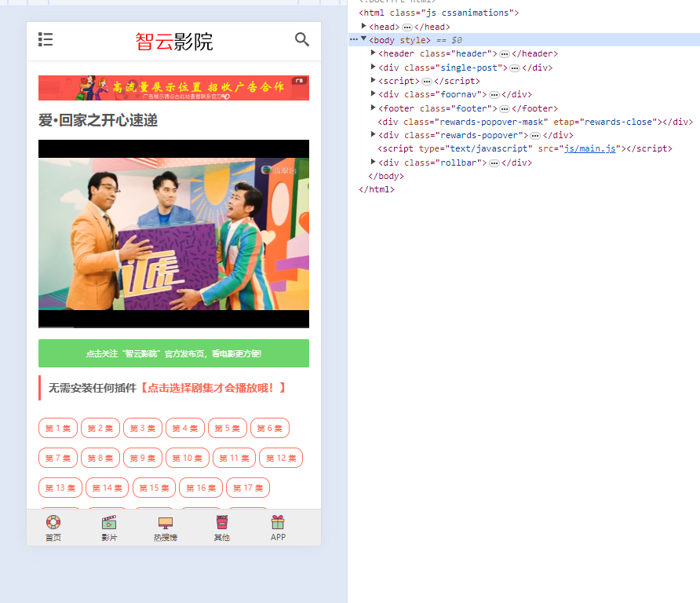Select episode 第 1 集
The image size is (700, 603).
pos(58,428)
